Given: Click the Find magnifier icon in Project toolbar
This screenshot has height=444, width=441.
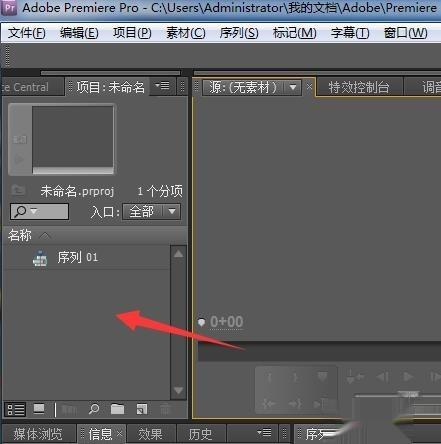Looking at the screenshot, I should (94, 409).
